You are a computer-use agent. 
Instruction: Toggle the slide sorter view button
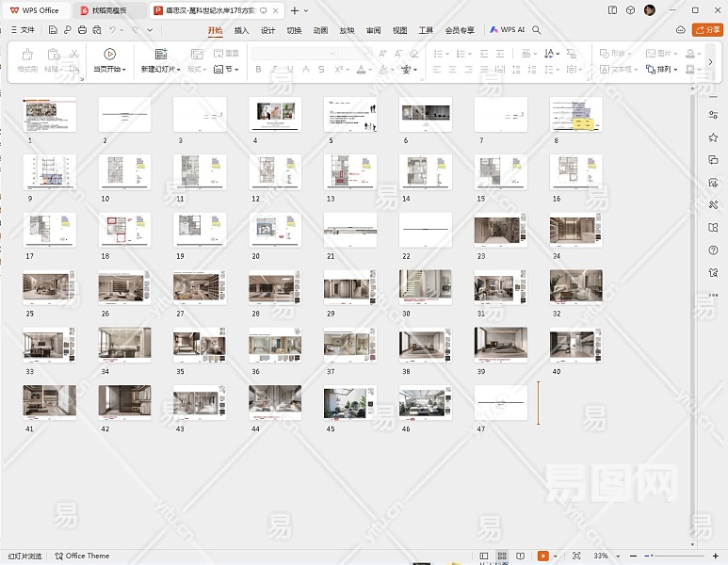[x=502, y=556]
